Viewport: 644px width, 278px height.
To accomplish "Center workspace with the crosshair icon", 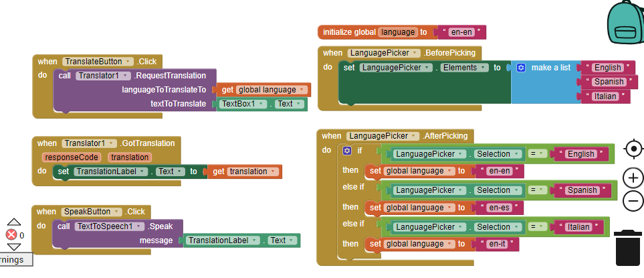I will click(x=633, y=149).
